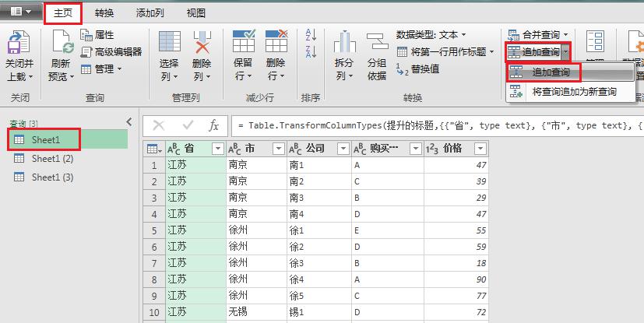644x323 pixels.
Task: Open the filter dropdown for column 购买
Action: 416,149
